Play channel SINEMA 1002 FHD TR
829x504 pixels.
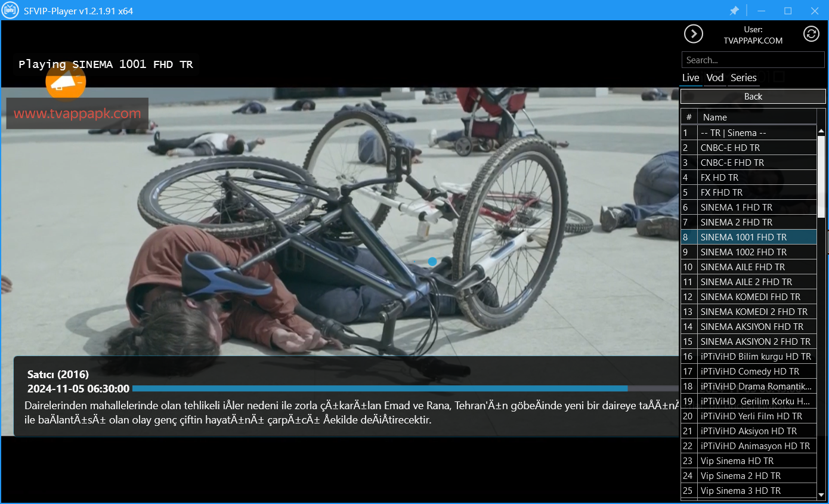tap(748, 252)
